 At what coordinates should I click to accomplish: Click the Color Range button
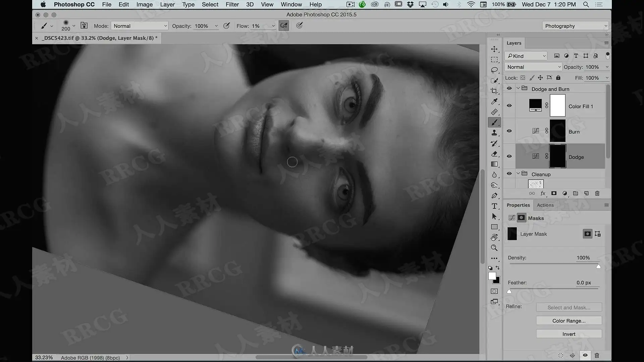569,321
